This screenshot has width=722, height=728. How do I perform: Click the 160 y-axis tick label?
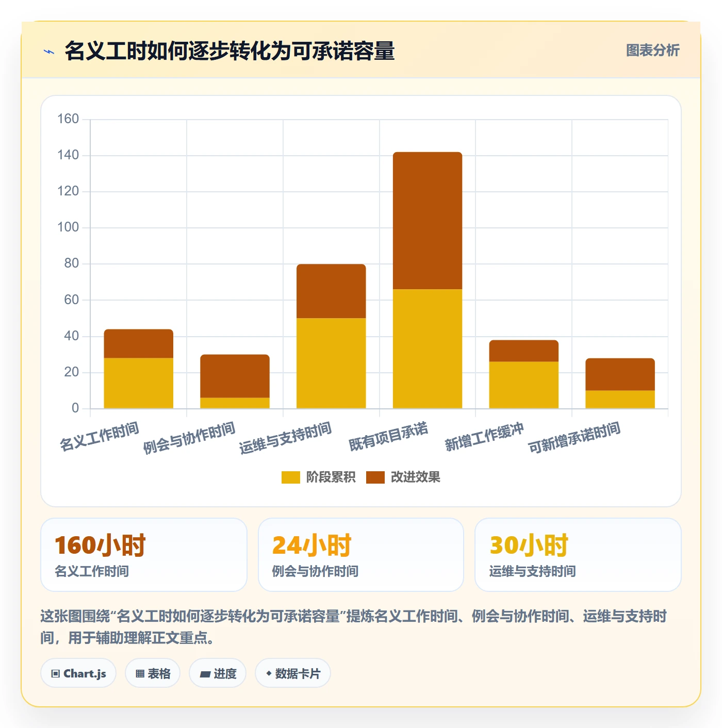[68, 119]
